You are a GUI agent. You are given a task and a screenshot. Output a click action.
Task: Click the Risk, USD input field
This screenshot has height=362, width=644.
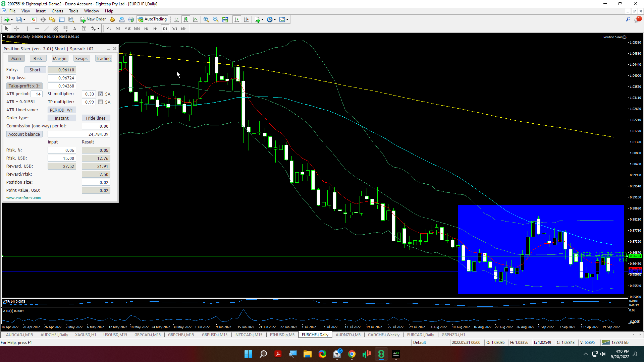tap(62, 158)
